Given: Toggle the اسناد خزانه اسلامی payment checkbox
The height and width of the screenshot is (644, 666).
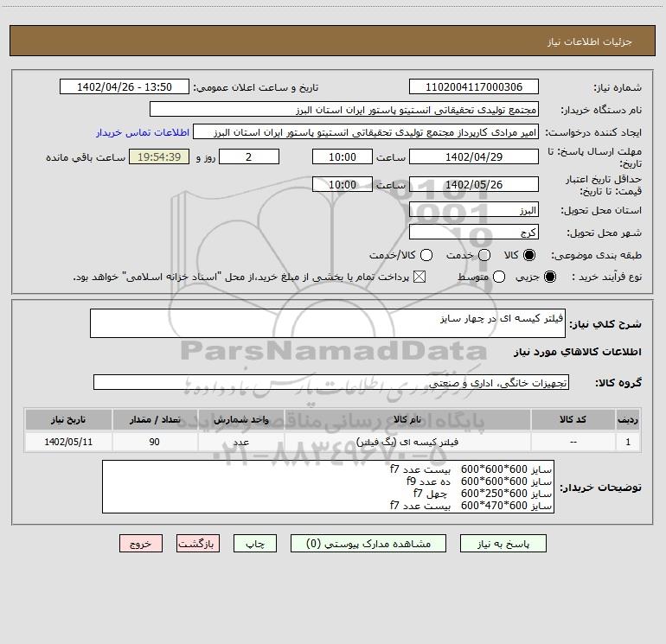Looking at the screenshot, I should point(419,277).
